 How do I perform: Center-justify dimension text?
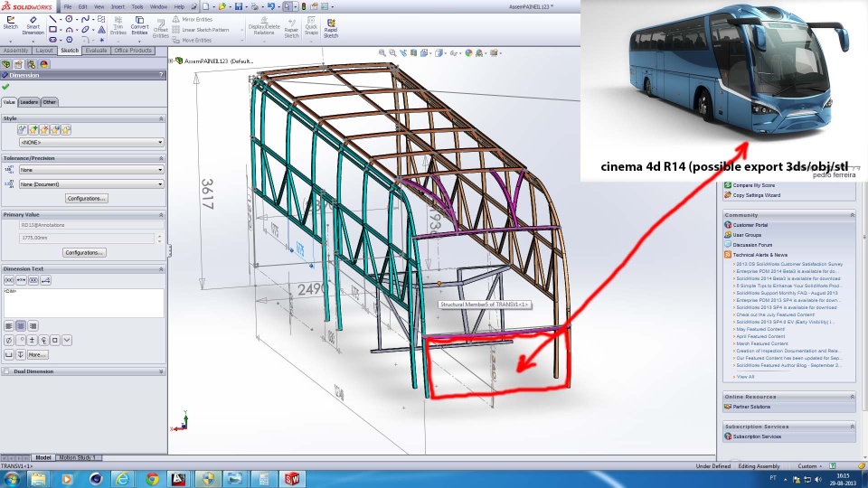pyautogui.click(x=21, y=326)
